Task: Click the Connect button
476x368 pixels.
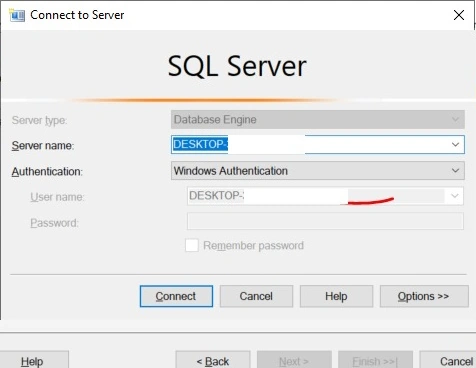Action: pyautogui.click(x=176, y=296)
